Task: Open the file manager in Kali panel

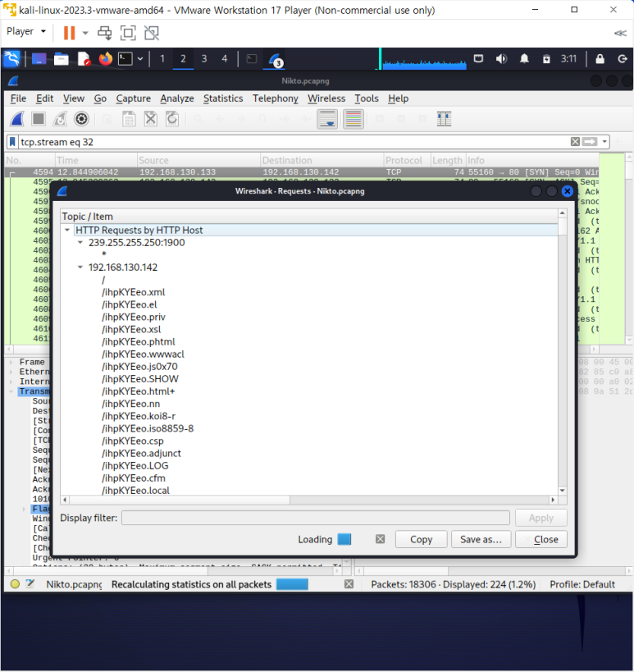Action: 62,59
